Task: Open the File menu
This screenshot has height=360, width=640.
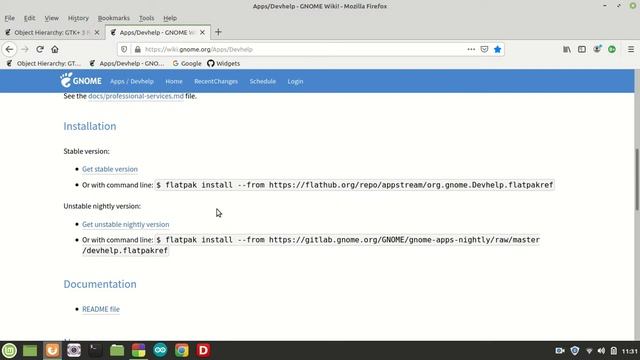Action: [9, 18]
